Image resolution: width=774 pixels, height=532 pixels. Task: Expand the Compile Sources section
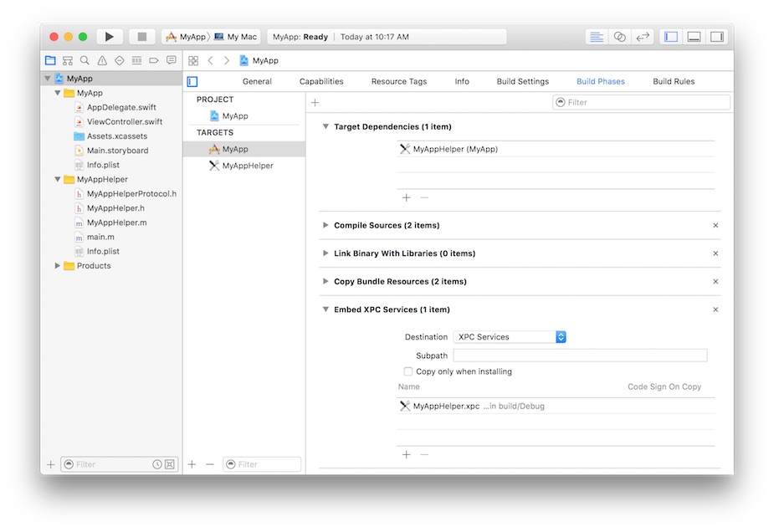pos(325,226)
